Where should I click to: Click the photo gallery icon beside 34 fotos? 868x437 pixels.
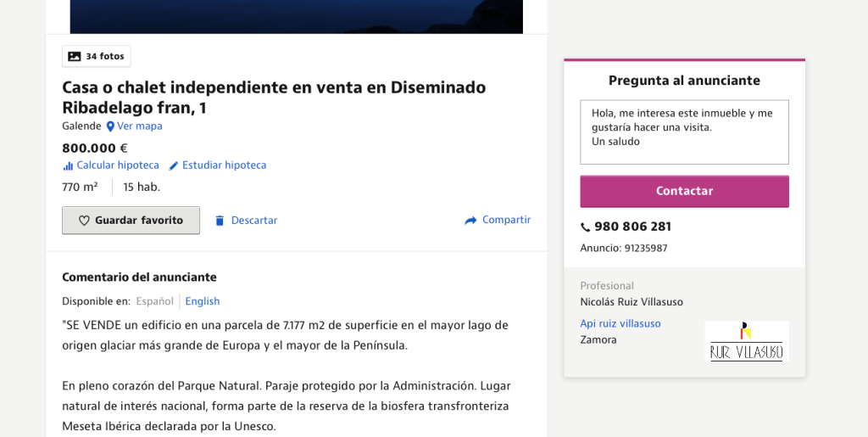tap(75, 57)
